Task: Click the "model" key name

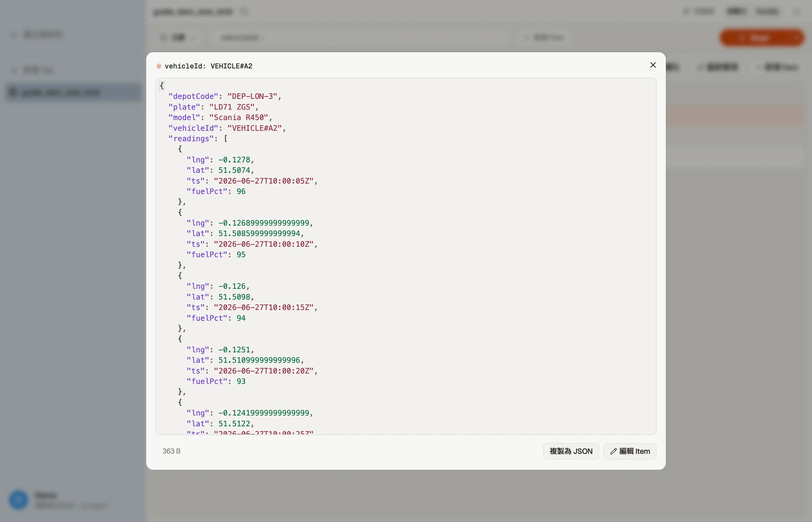Action: pyautogui.click(x=184, y=117)
